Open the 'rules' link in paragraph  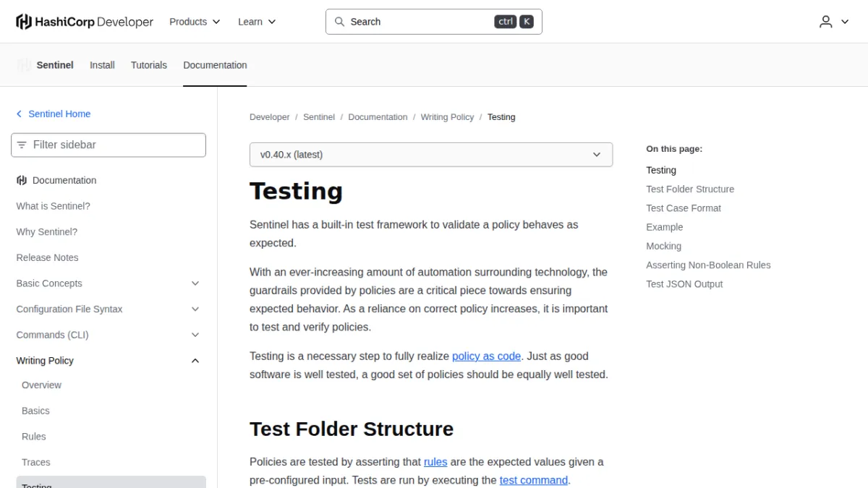click(x=435, y=461)
